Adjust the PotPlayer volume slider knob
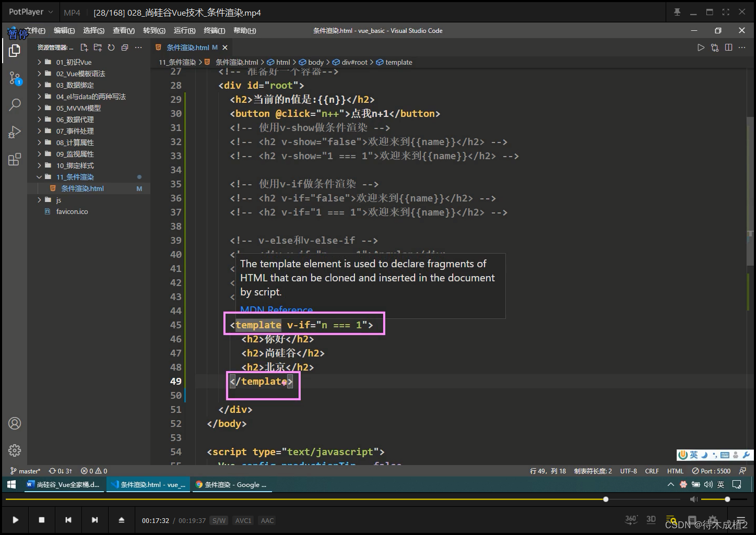The height and width of the screenshot is (535, 756). pyautogui.click(x=727, y=500)
